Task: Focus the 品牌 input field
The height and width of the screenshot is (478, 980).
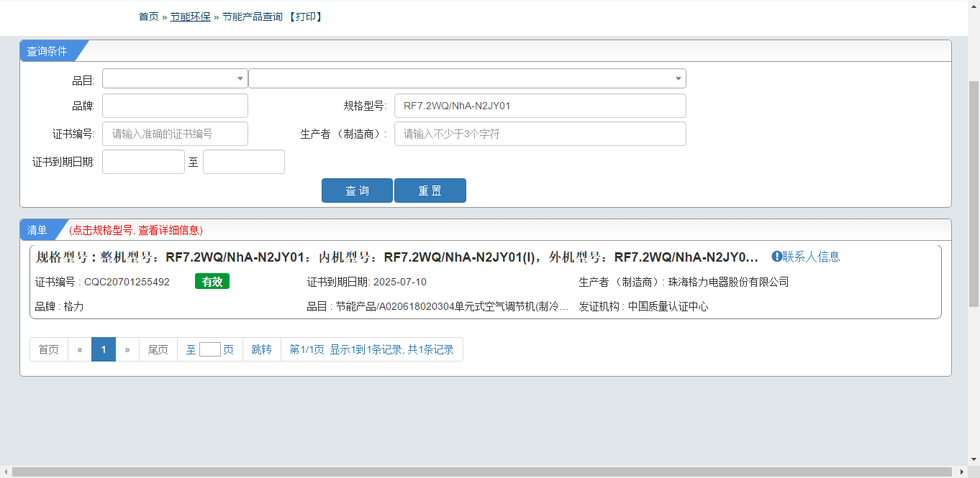Action: [x=175, y=106]
